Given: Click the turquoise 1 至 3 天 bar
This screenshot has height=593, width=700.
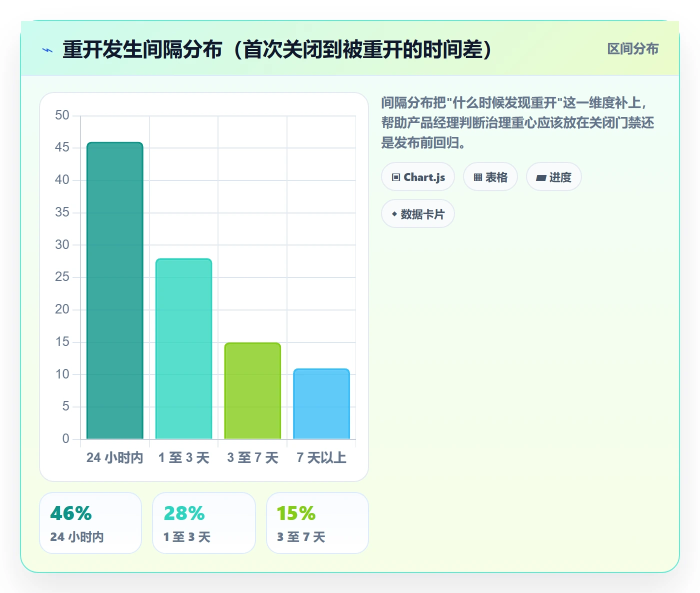Looking at the screenshot, I should click(x=184, y=349).
